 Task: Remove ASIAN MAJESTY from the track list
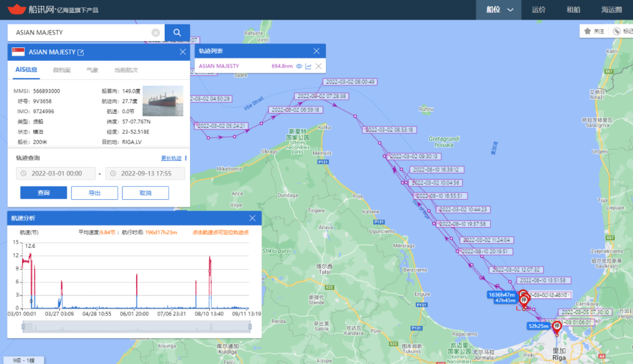318,66
